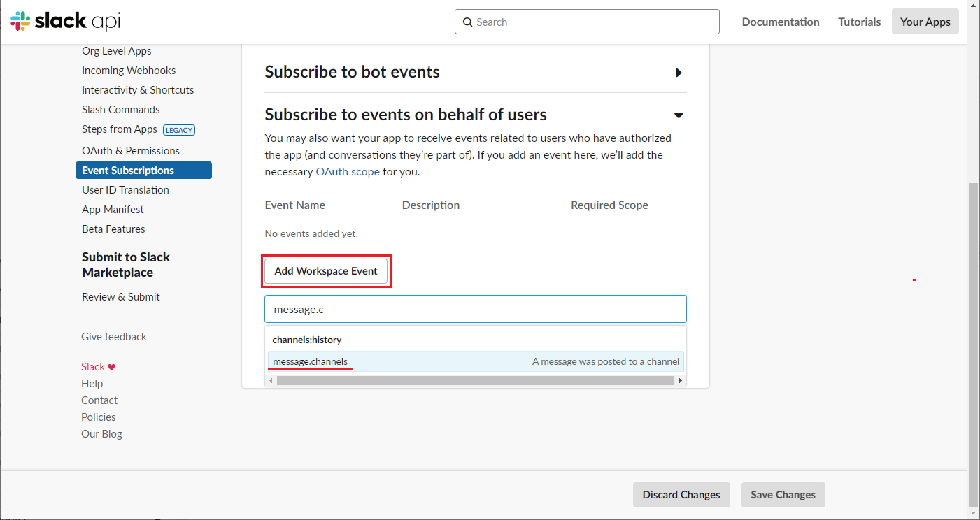
Task: Click the Slack API logo
Action: point(66,22)
